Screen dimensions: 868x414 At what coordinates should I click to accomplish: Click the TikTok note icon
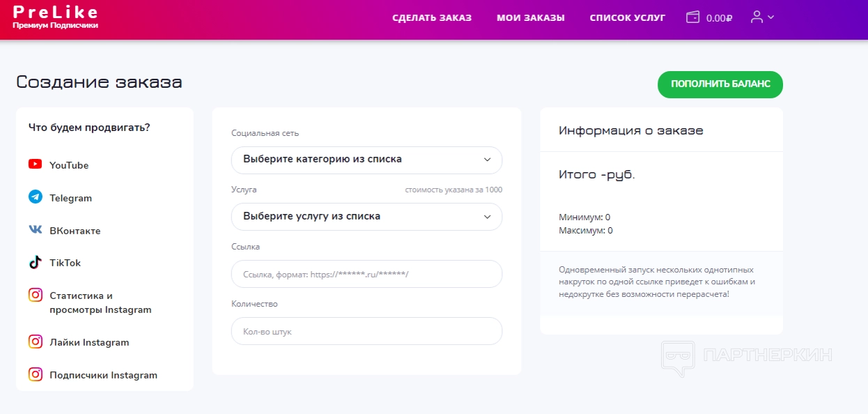(35, 262)
